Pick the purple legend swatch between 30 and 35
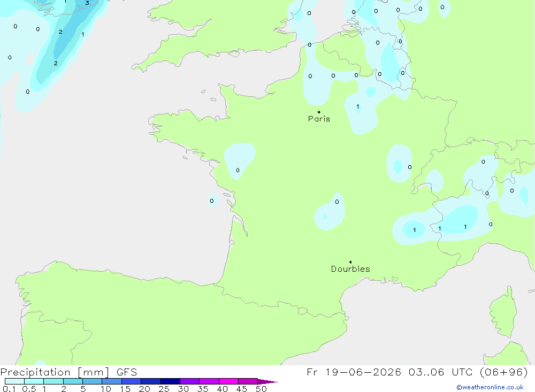The height and width of the screenshot is (392, 535). click(x=190, y=381)
